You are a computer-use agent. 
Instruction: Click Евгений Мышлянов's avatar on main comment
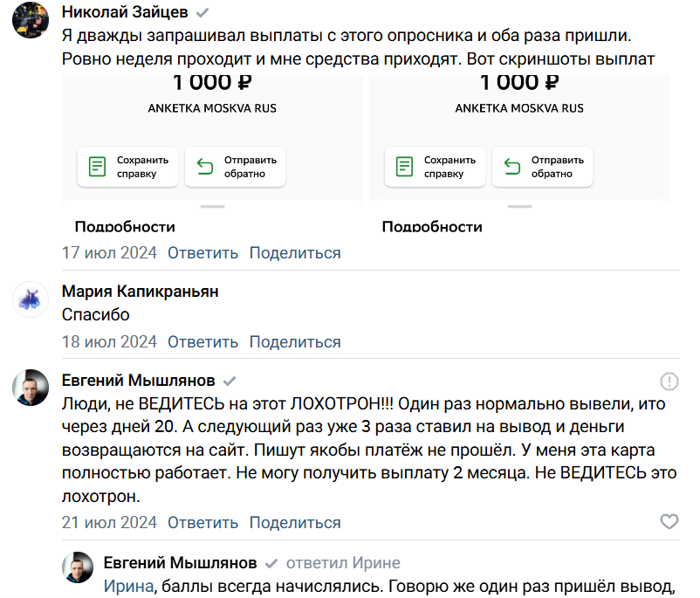click(31, 387)
